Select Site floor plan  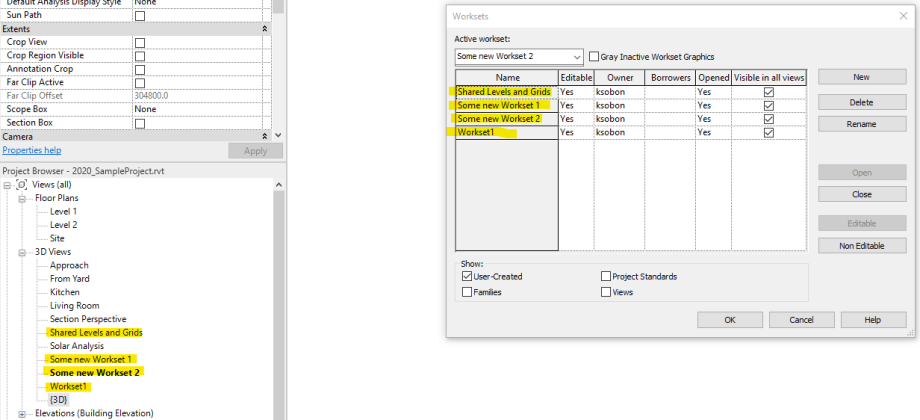point(57,238)
